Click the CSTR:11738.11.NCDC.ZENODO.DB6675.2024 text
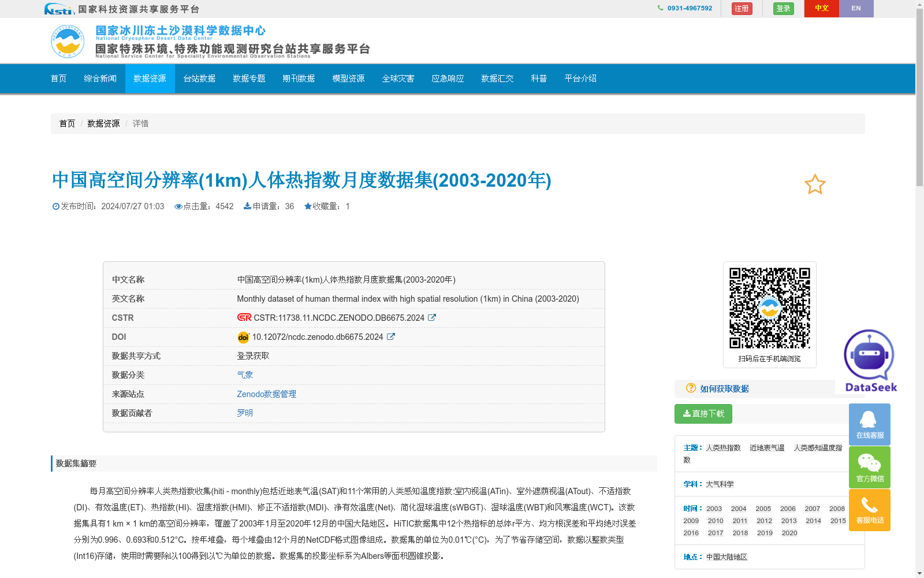Image resolution: width=924 pixels, height=578 pixels. [x=339, y=318]
